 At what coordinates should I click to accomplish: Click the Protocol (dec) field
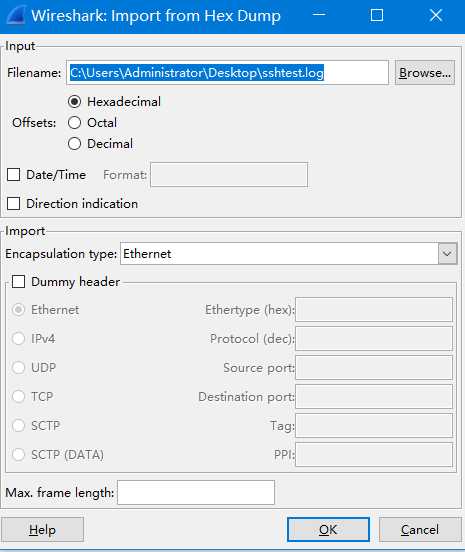[374, 338]
